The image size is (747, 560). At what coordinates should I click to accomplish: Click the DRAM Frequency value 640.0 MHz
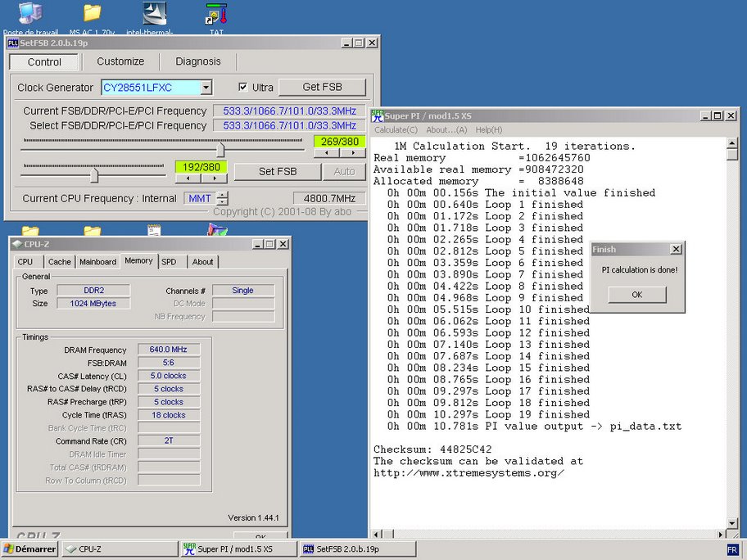[x=169, y=350]
